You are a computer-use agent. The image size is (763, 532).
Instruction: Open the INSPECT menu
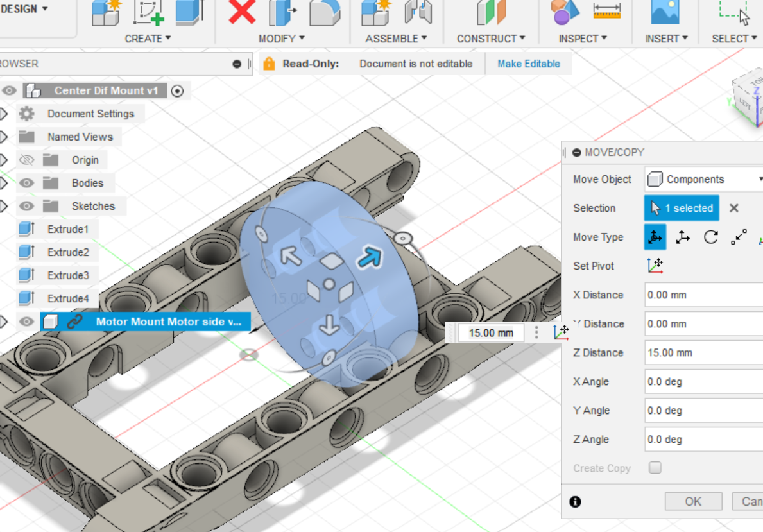(583, 39)
